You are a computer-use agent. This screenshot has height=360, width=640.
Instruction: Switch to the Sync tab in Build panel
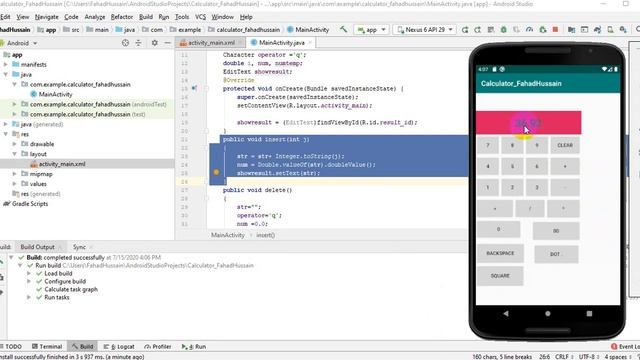pos(79,247)
